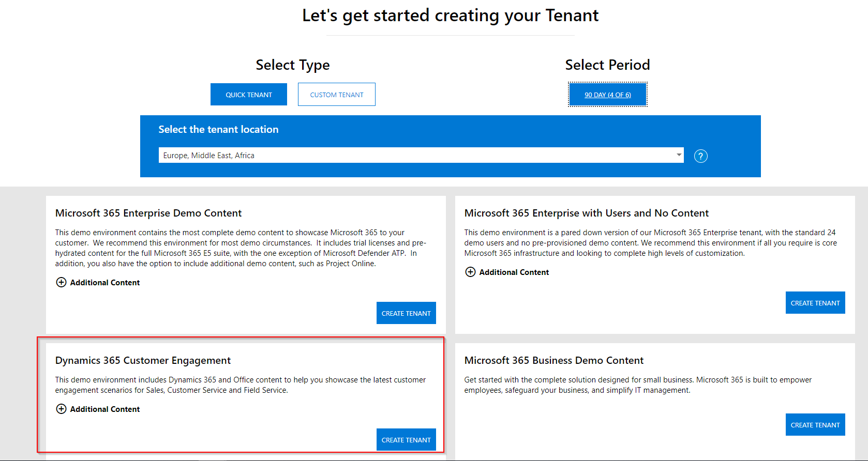
Task: Click plus icon in Dynamics 365 Customer Engagement card
Action: coord(61,409)
